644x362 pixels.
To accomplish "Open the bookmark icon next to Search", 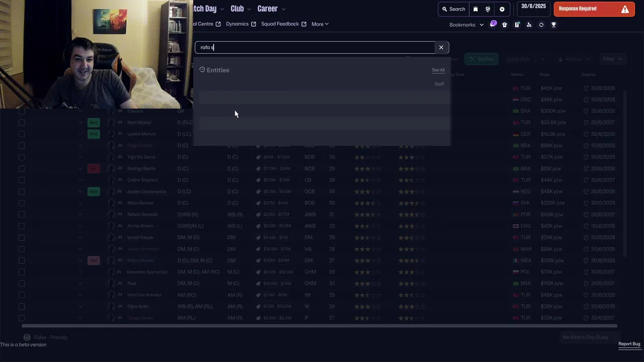I will [x=475, y=9].
